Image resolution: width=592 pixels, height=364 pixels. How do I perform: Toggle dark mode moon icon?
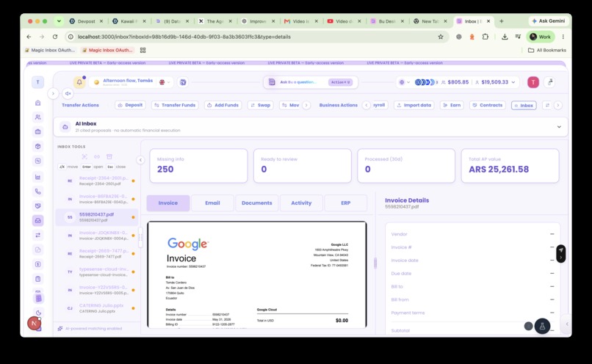(x=38, y=313)
